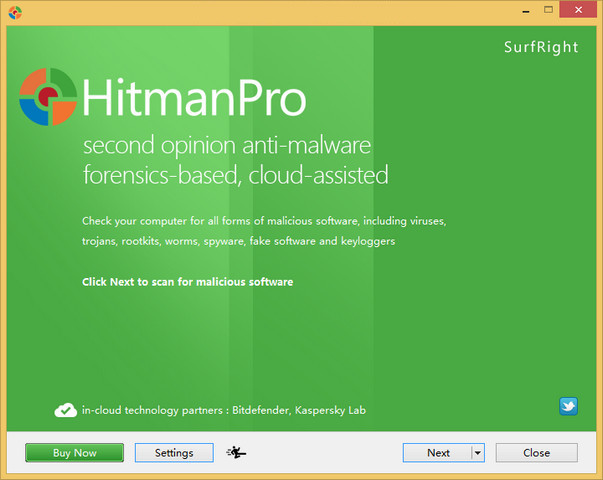Click the HitmanPro circular logo
The width and height of the screenshot is (603, 480).
tap(47, 98)
